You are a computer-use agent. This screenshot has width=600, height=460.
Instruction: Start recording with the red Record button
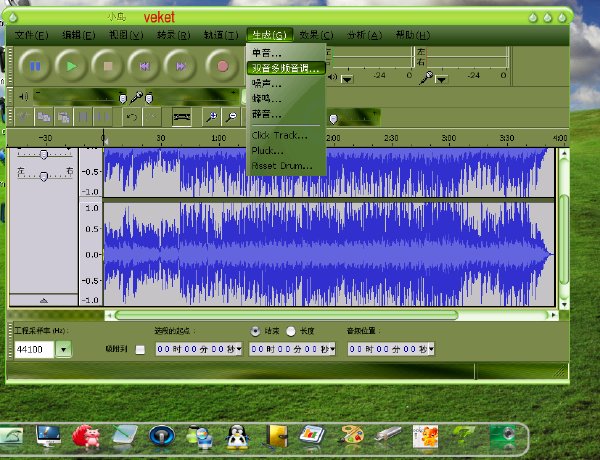click(x=223, y=66)
